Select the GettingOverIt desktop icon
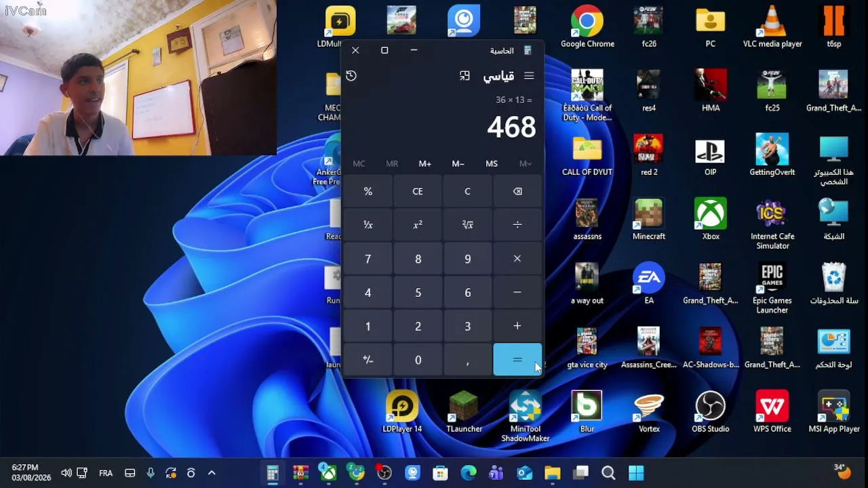 (x=772, y=155)
